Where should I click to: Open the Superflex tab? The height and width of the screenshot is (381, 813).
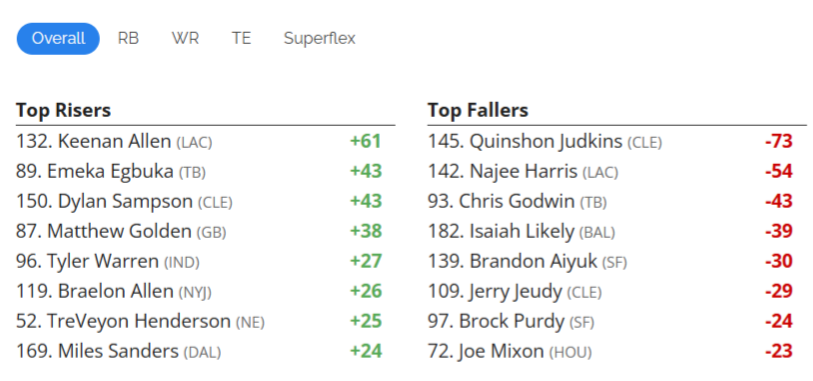(x=319, y=39)
